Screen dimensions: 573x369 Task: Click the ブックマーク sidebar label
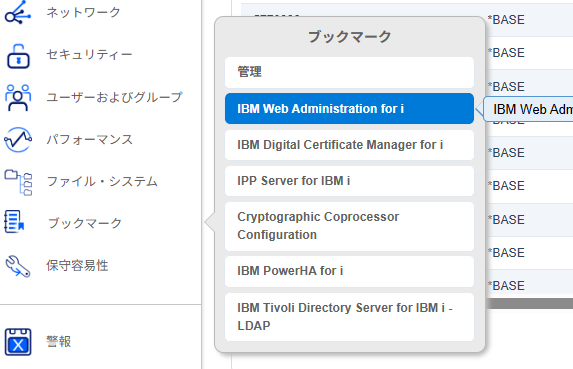point(85,223)
